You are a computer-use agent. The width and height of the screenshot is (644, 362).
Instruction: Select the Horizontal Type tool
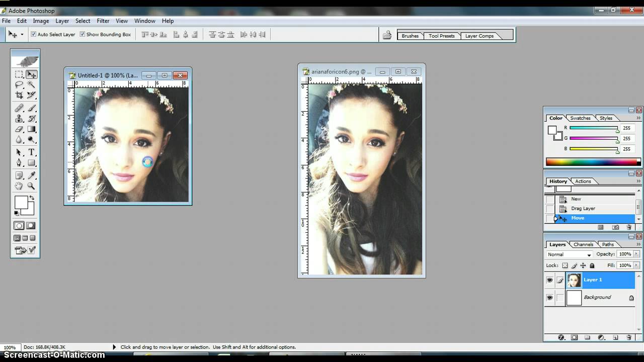[x=30, y=151]
